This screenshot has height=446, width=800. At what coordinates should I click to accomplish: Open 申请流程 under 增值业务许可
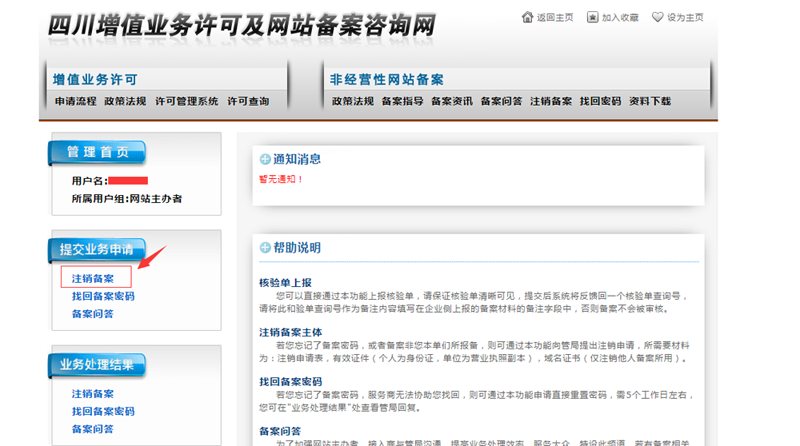point(76,102)
